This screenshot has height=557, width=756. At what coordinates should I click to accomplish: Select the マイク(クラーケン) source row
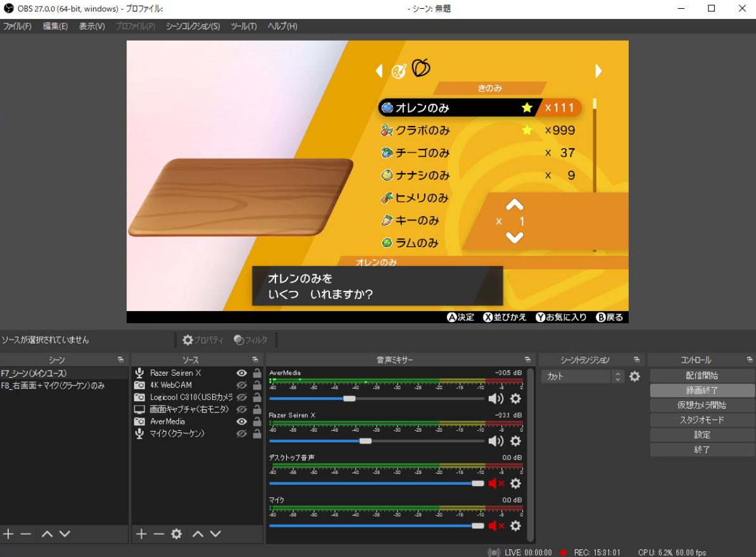pyautogui.click(x=197, y=433)
